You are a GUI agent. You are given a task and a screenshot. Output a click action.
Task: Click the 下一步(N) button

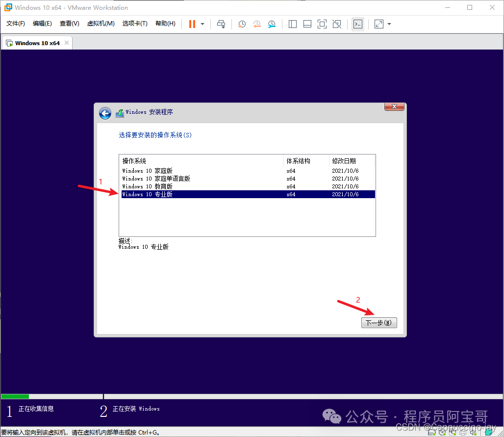point(379,323)
